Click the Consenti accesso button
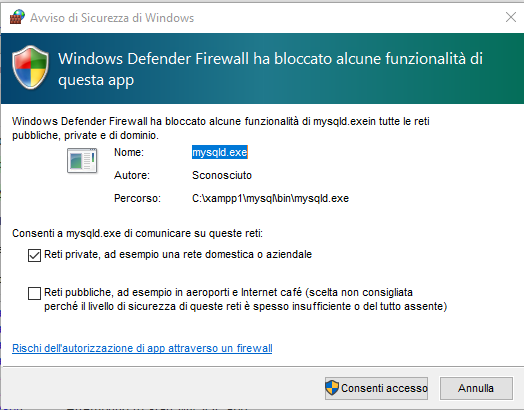The height and width of the screenshot is (410, 524). click(376, 388)
